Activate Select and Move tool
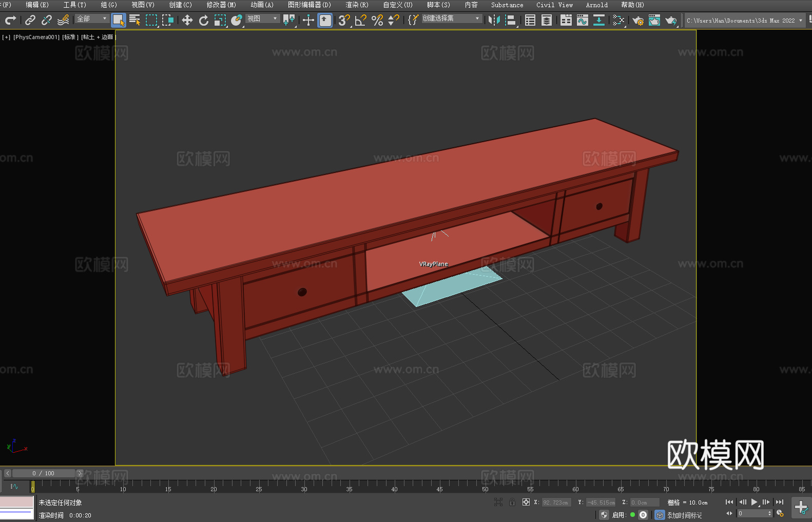This screenshot has height=522, width=812. [x=187, y=20]
